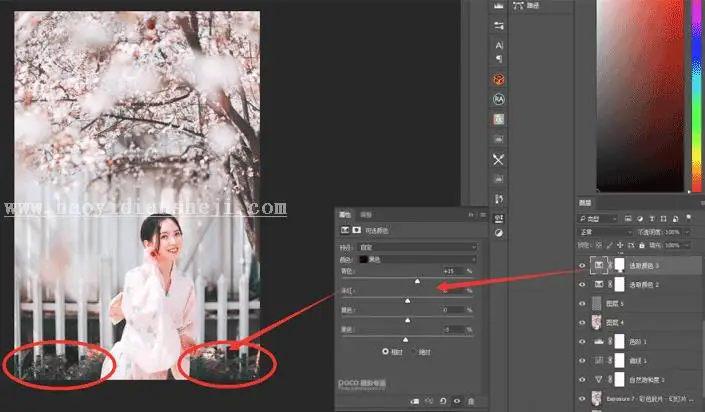Screen dimensions: 705x412
Task: Click the selective color adjustment icon in Properties
Action: pos(345,230)
